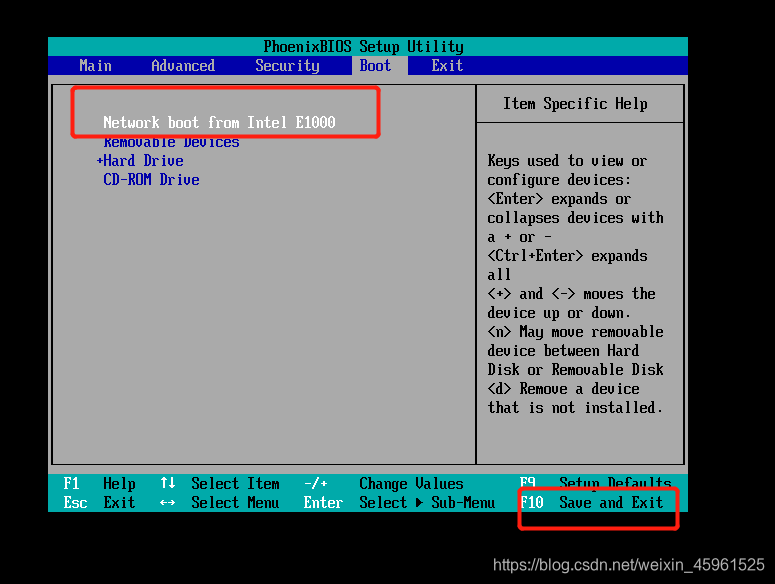Image resolution: width=775 pixels, height=584 pixels.
Task: Click the -/+ Change Values hint
Action: (x=384, y=483)
